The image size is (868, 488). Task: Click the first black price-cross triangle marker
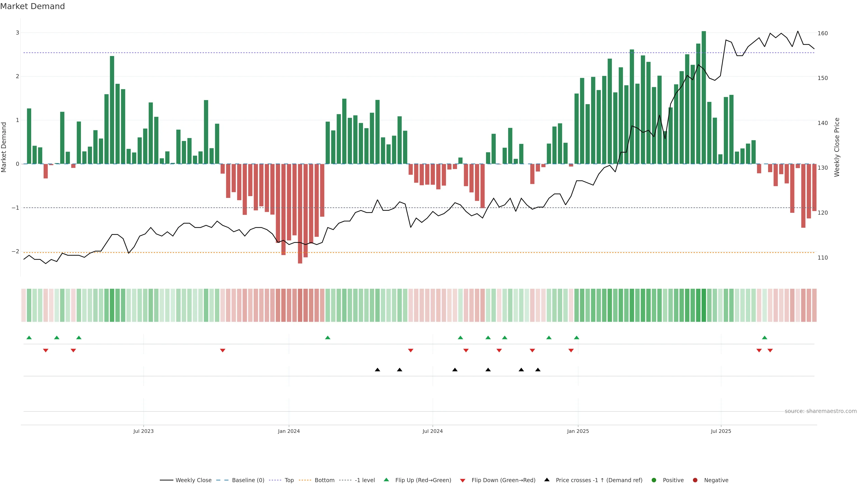click(377, 370)
